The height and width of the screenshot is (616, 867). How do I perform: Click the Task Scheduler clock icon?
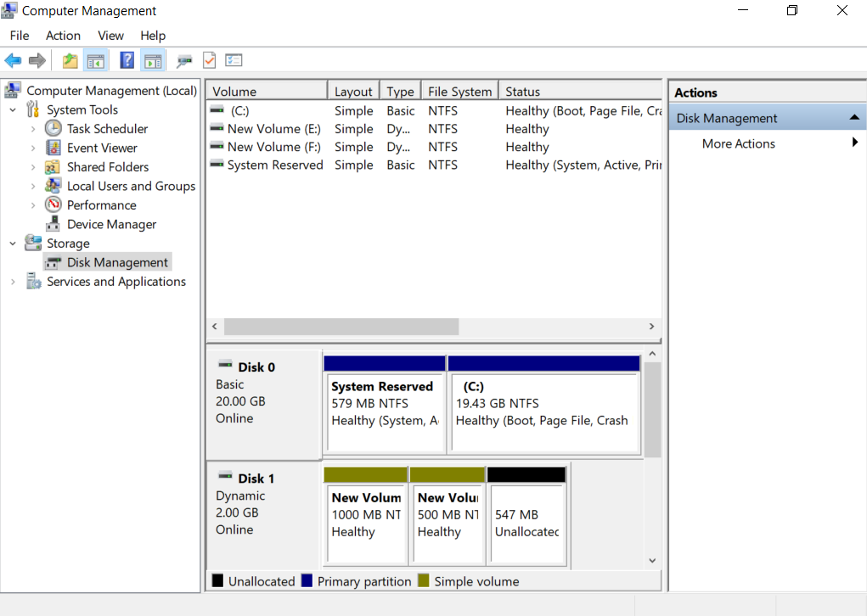[x=53, y=128]
